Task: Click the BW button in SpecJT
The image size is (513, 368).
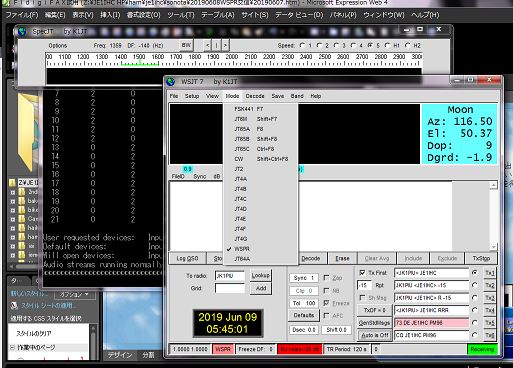Action: [x=186, y=45]
